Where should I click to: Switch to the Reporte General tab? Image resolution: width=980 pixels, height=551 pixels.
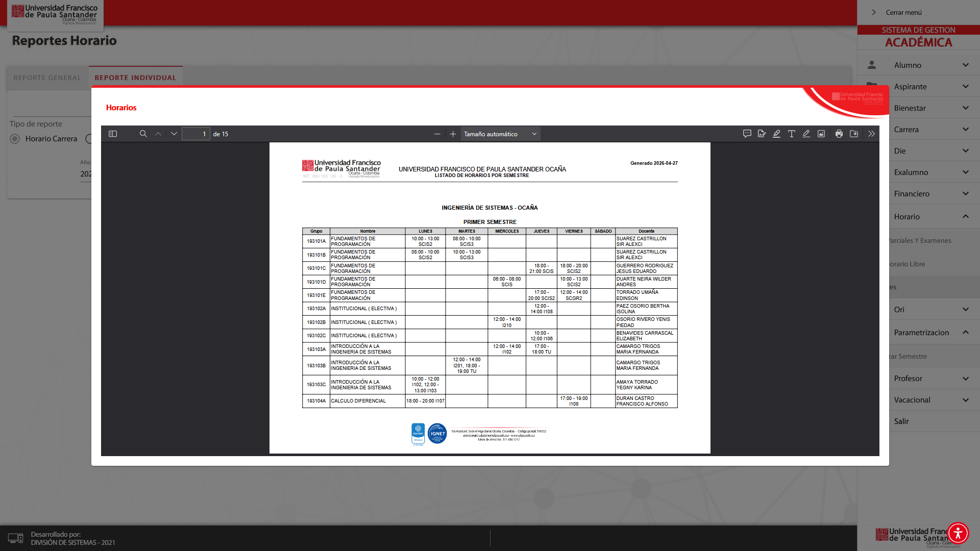click(x=47, y=78)
